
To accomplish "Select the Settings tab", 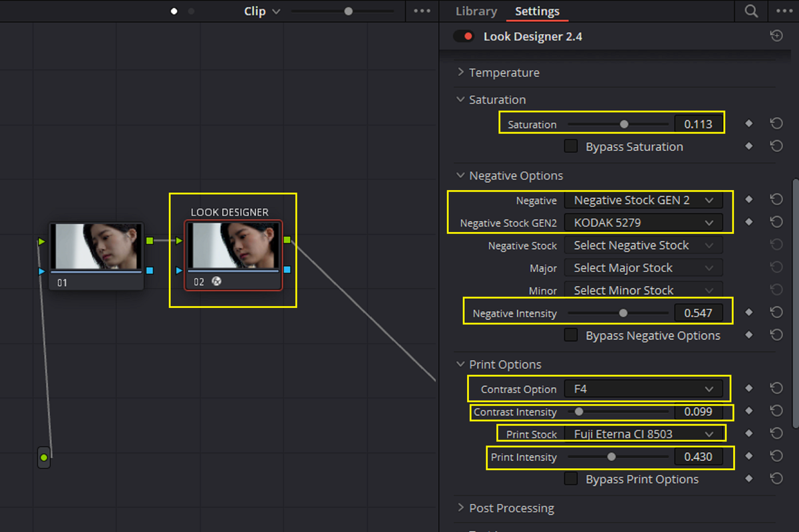I will coord(537,11).
